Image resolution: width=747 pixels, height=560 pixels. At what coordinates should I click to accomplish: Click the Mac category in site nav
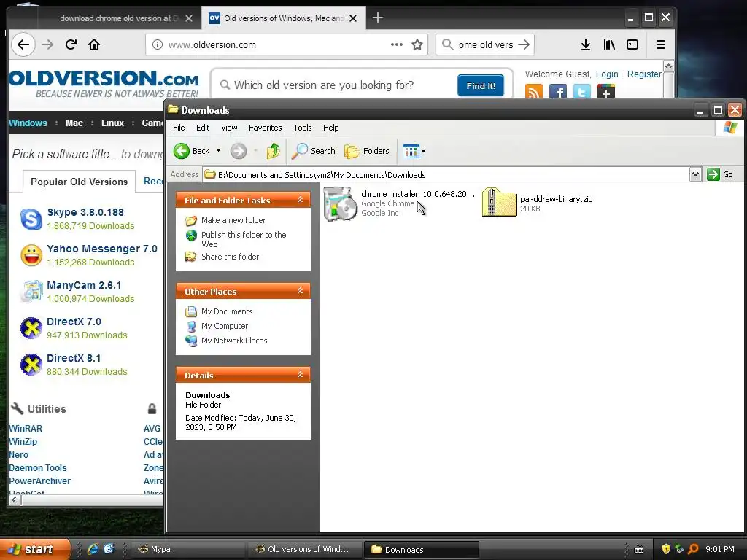point(74,122)
